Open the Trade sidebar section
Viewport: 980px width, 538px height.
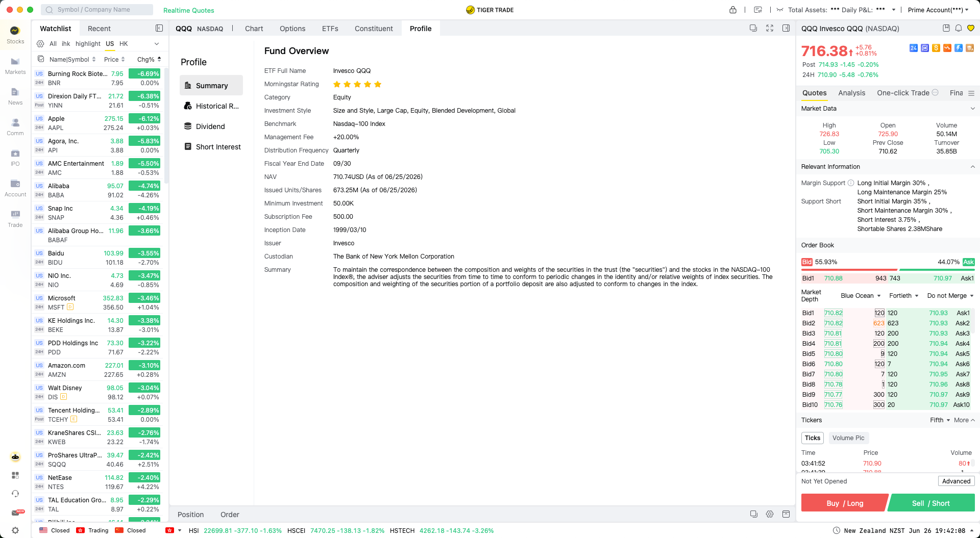tap(15, 219)
